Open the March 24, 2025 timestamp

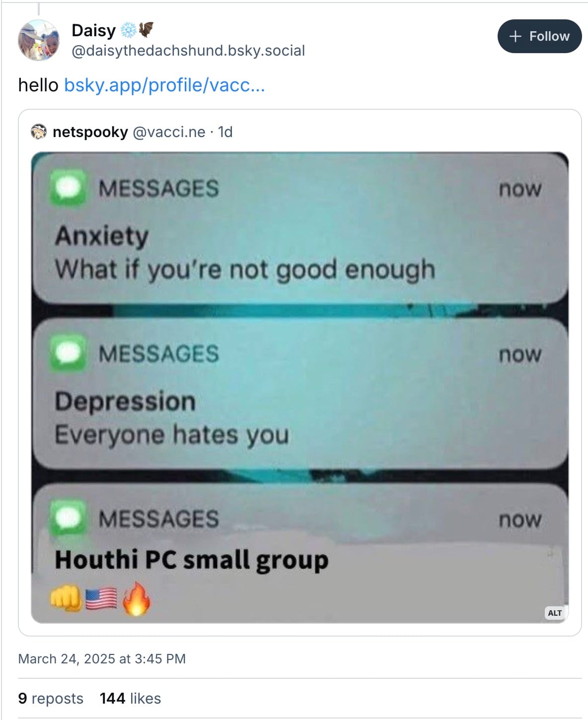coord(102,658)
